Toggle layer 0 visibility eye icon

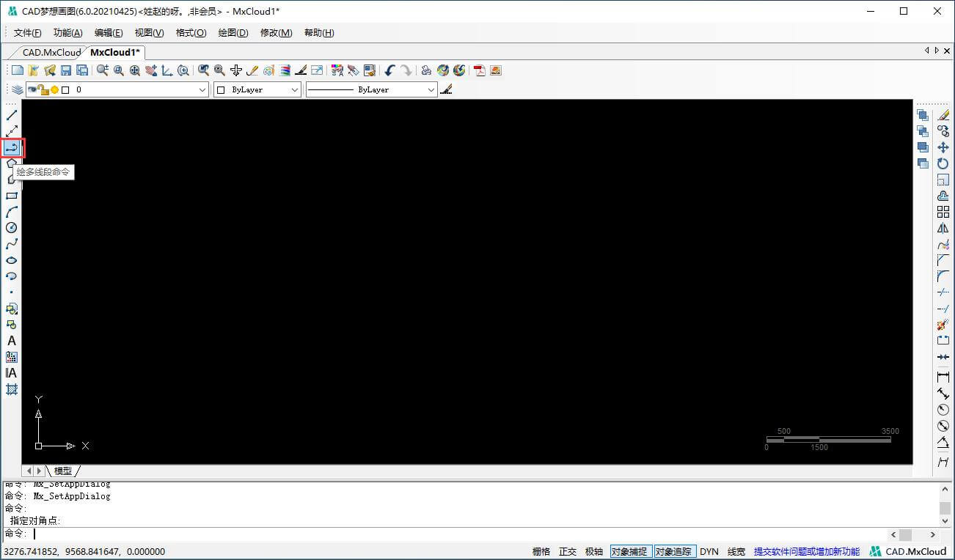(32, 89)
